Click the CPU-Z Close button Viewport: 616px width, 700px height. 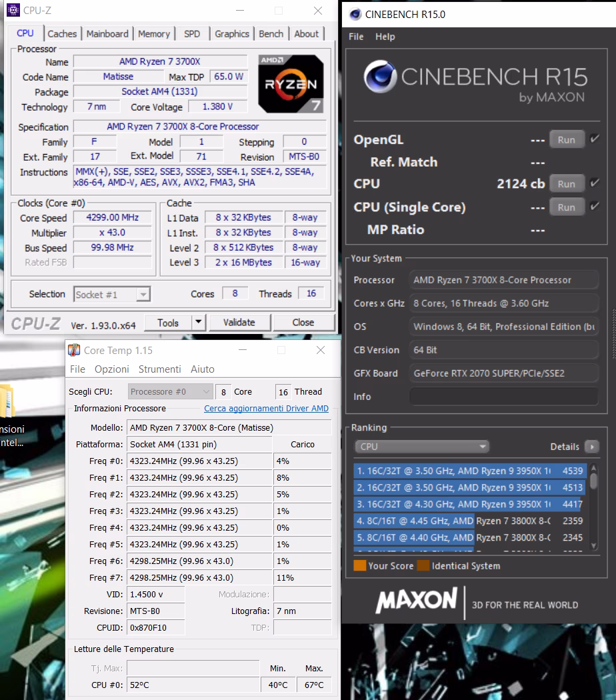[303, 322]
